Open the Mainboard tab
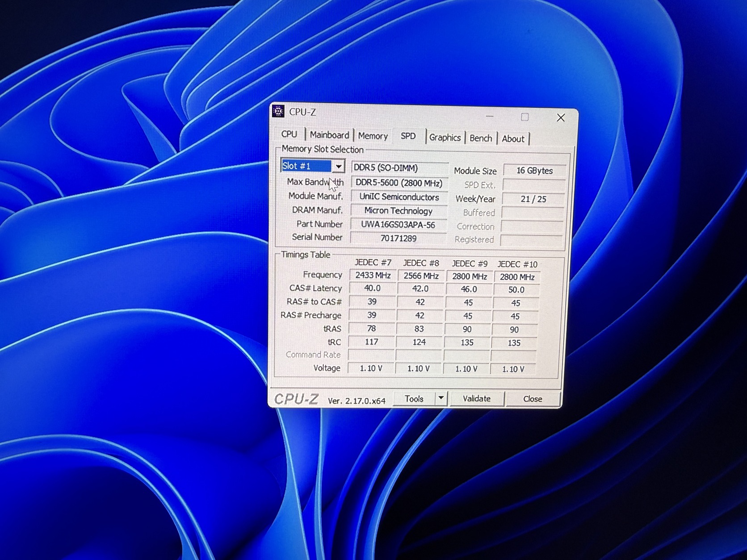Image resolution: width=747 pixels, height=560 pixels. pos(330,135)
